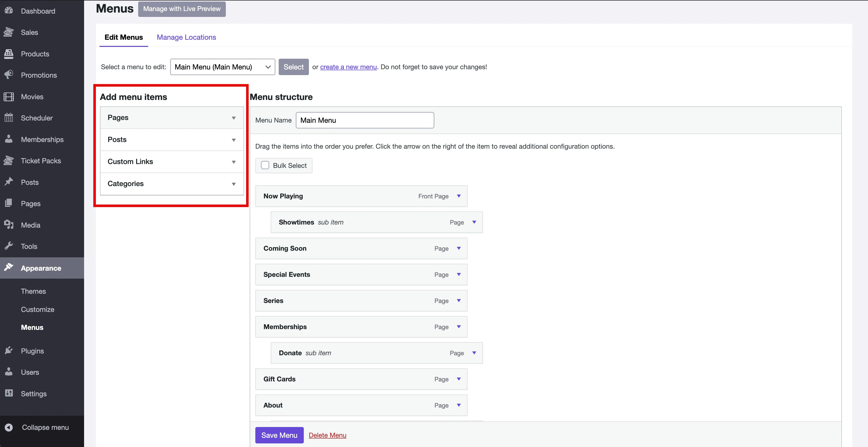Open Themes under Appearance
868x447 pixels.
coord(33,291)
